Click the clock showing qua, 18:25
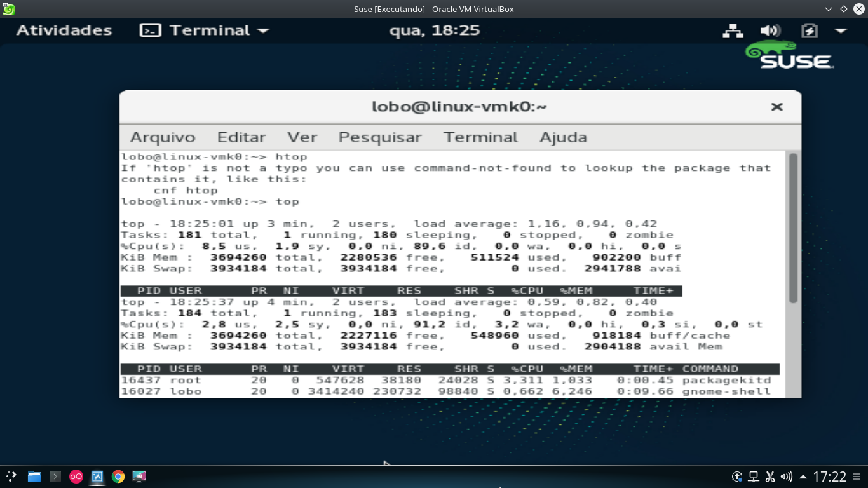The image size is (868, 488). pyautogui.click(x=434, y=30)
